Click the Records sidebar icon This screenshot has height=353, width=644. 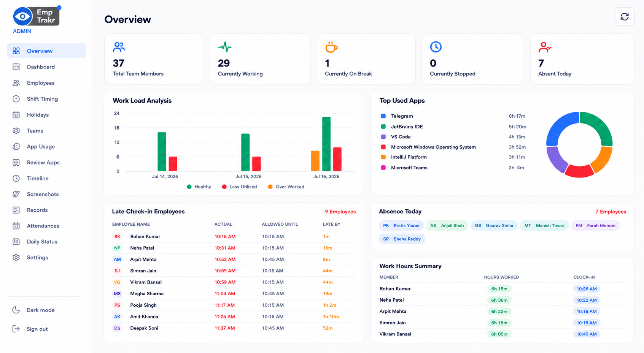pyautogui.click(x=16, y=210)
